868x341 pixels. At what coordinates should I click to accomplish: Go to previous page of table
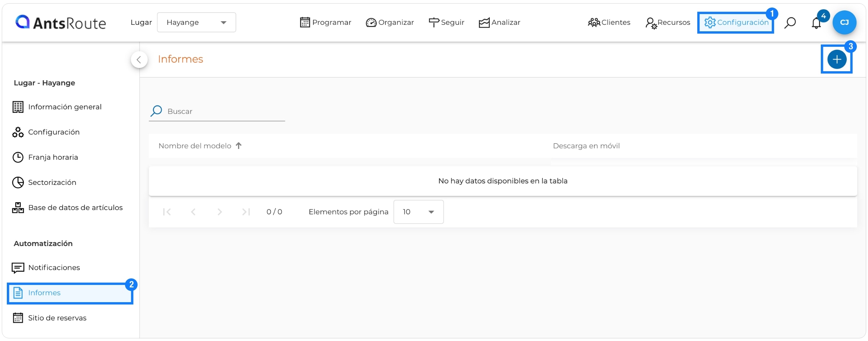pos(193,212)
